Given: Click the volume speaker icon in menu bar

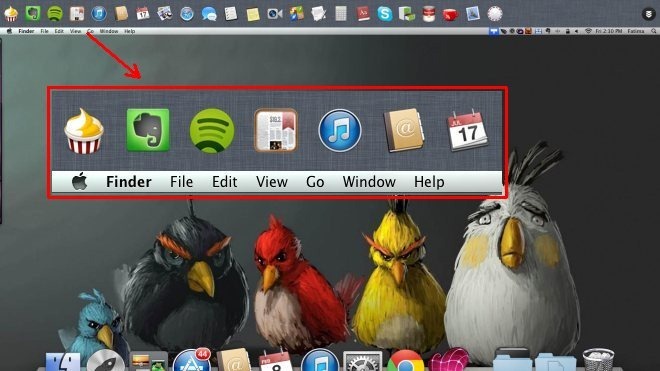Looking at the screenshot, I should click(576, 31).
